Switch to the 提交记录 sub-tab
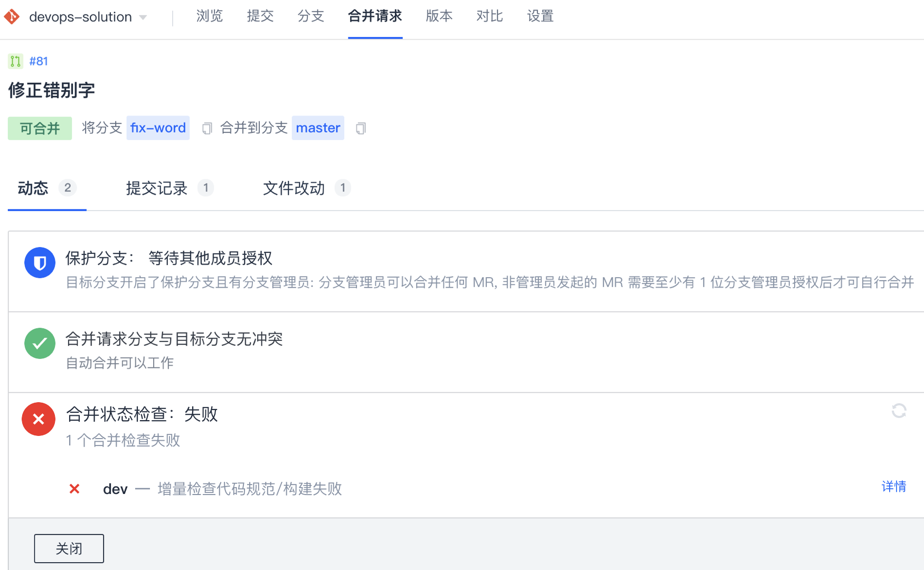Image resolution: width=924 pixels, height=570 pixels. (x=169, y=188)
